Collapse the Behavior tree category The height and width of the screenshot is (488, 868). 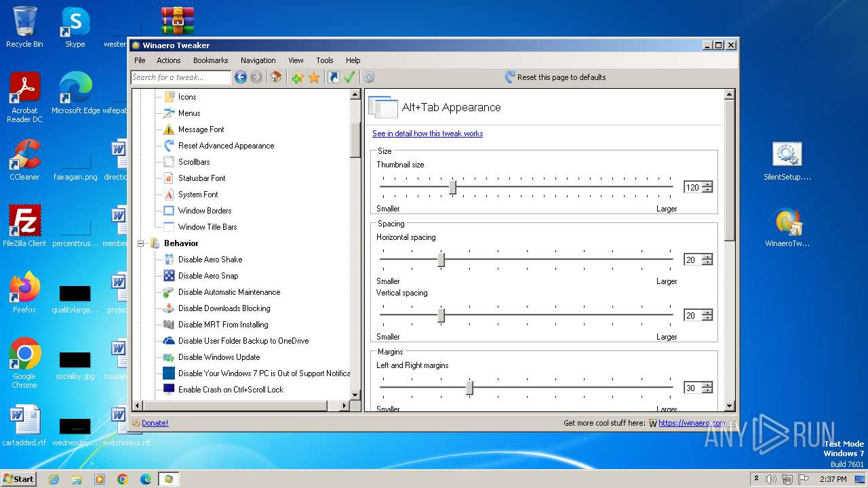[x=141, y=243]
